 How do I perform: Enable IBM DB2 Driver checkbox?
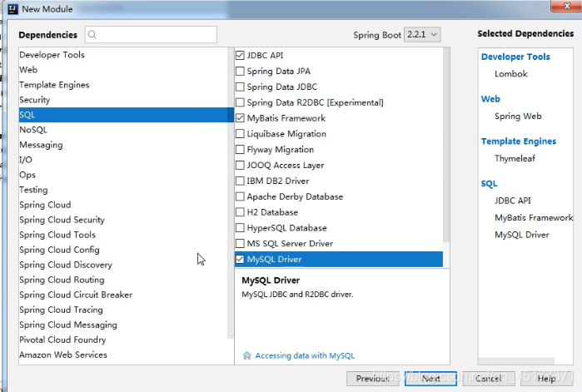(240, 181)
